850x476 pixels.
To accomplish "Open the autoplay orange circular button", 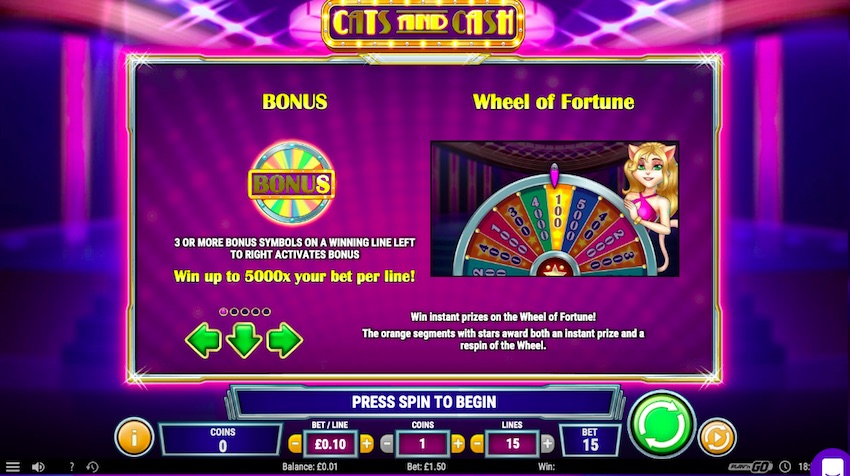I will (x=717, y=437).
